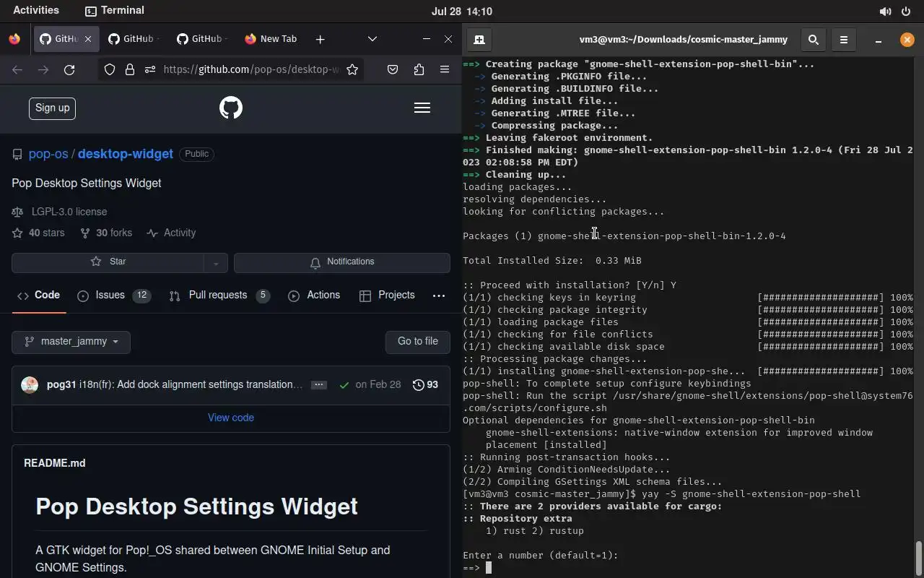Open Terminal app menu in top bar
This screenshot has height=578, width=924.
tap(115, 10)
